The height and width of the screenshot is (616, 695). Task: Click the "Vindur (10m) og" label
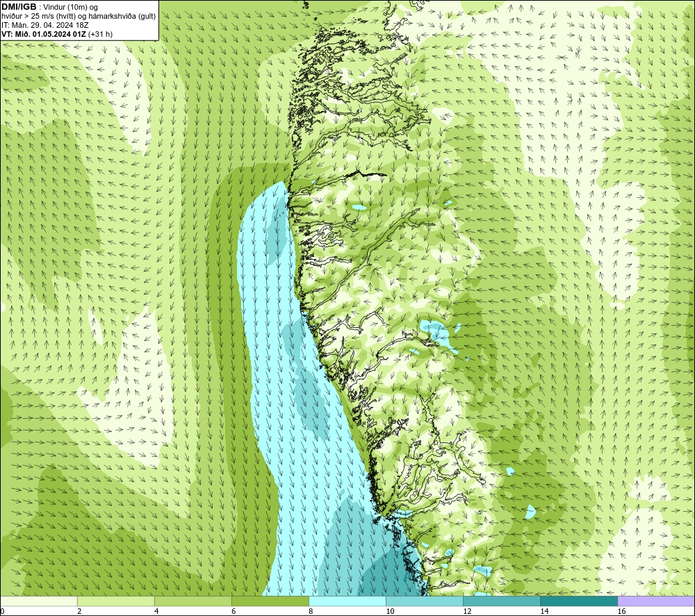(x=70, y=7)
